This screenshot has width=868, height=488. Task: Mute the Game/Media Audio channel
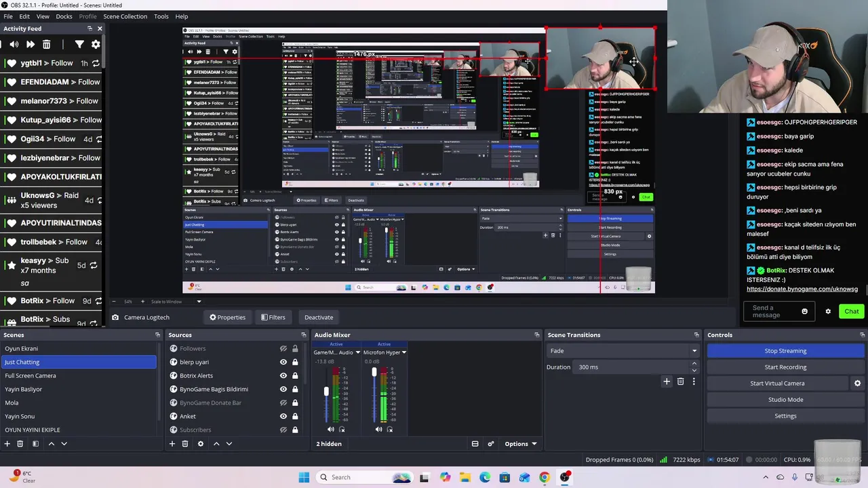331,429
